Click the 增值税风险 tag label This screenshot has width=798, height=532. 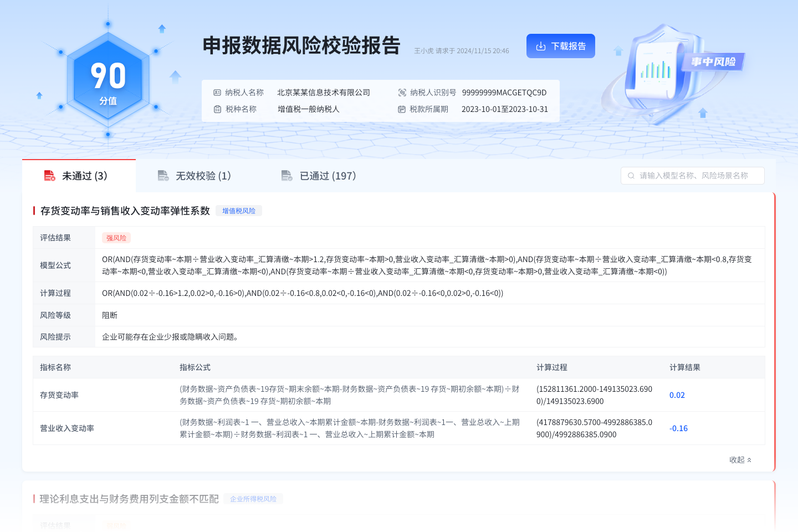click(239, 211)
